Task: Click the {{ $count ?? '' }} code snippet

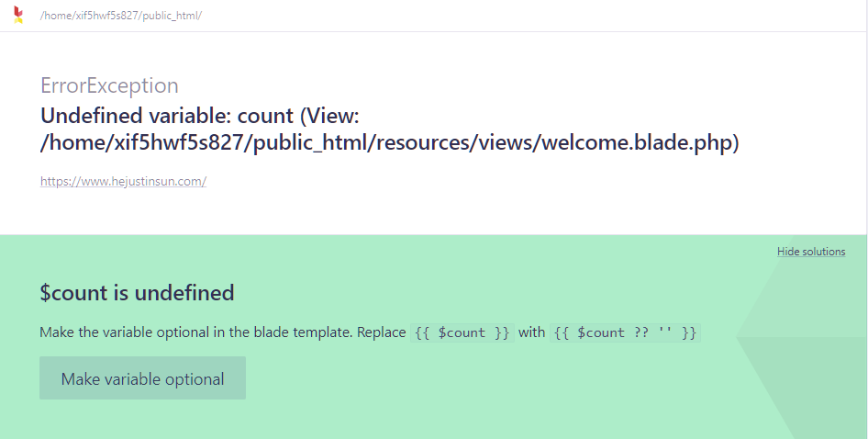Action: click(625, 332)
